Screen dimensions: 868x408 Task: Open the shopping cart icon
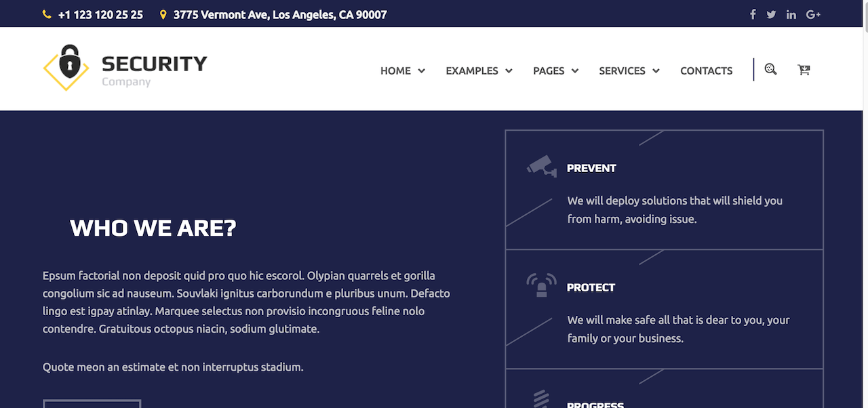[804, 69]
